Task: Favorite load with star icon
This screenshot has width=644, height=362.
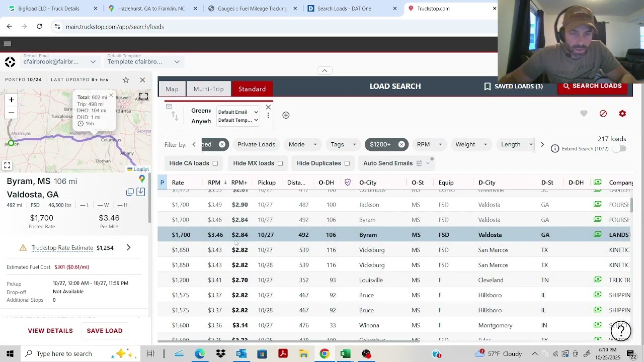Action: pyautogui.click(x=126, y=80)
